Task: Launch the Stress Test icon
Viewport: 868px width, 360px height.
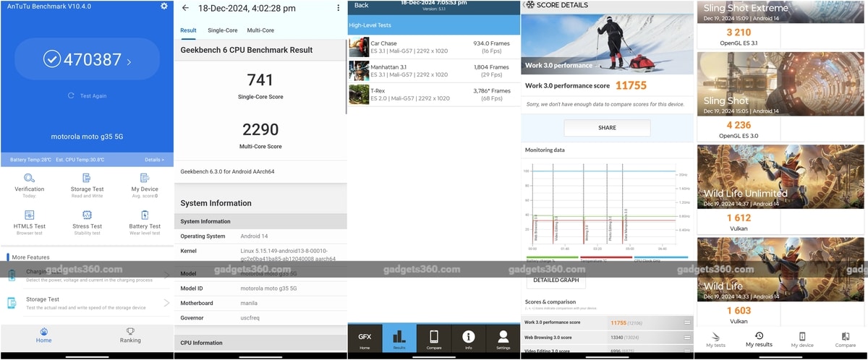Action: (87, 215)
